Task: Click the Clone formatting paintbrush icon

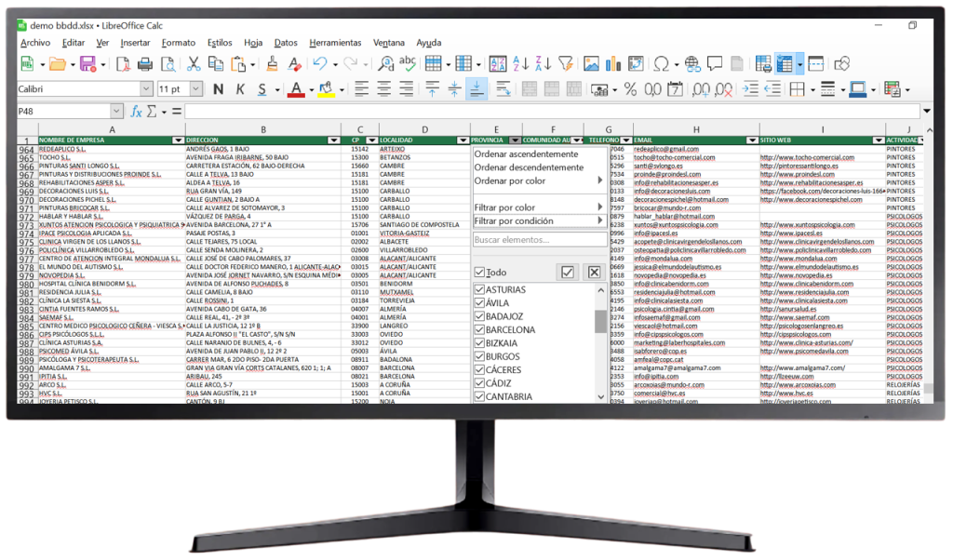Action: tap(272, 63)
